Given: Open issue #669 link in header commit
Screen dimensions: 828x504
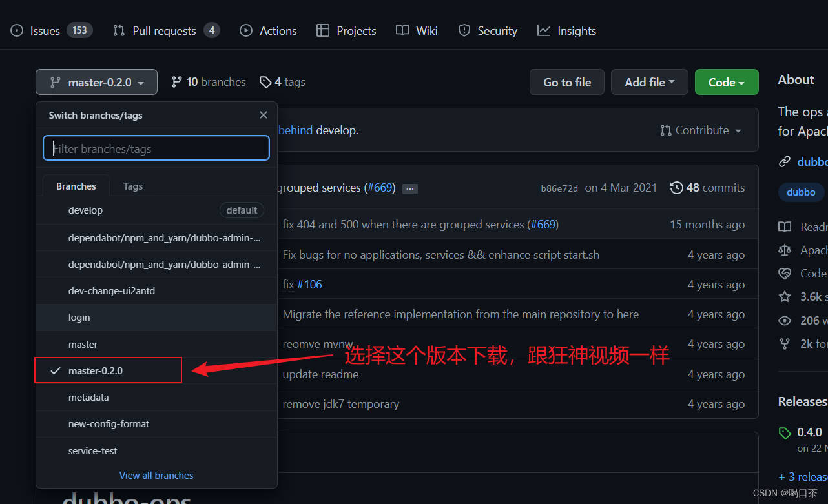Looking at the screenshot, I should coord(379,188).
